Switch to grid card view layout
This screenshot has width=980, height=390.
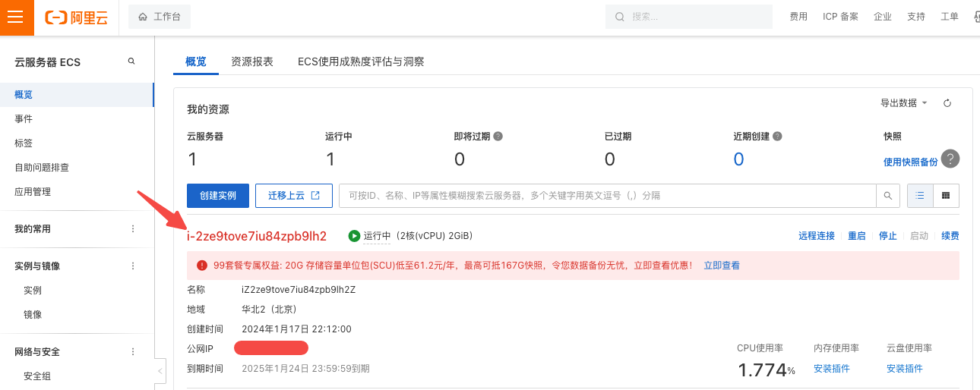pos(946,196)
